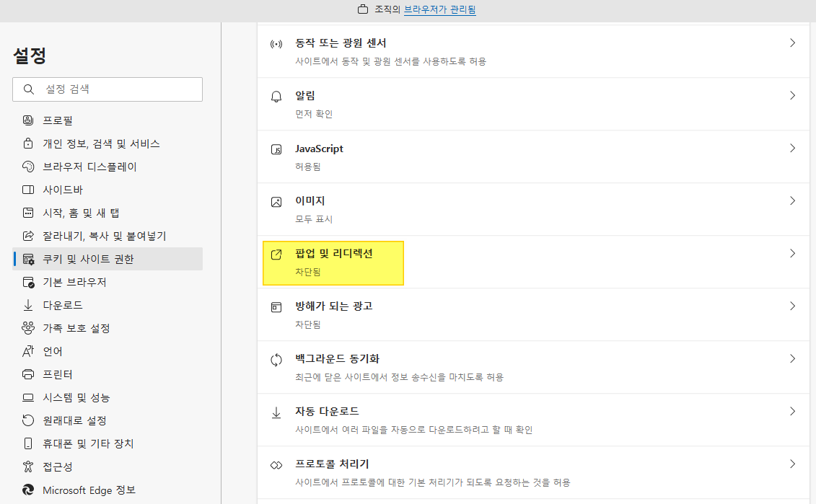Open the highlighted 팝업 및 리디렉션 entry

point(333,262)
